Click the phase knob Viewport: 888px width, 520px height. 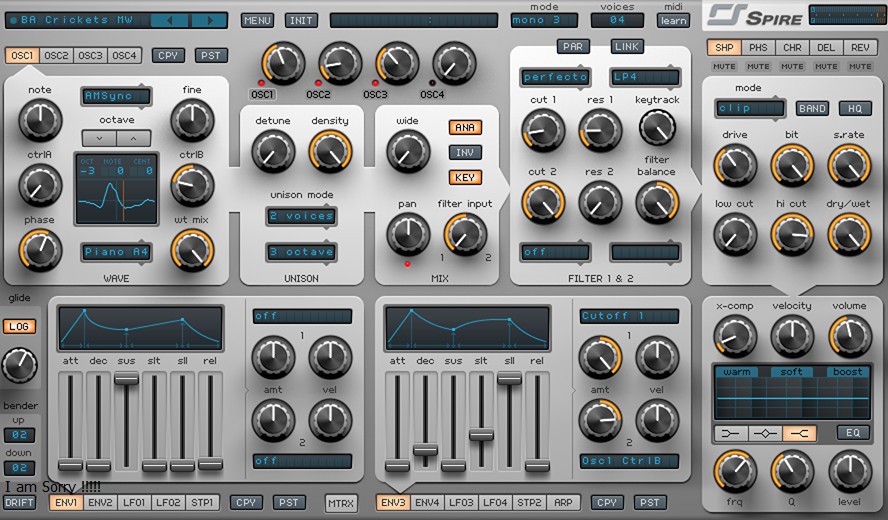click(x=40, y=250)
